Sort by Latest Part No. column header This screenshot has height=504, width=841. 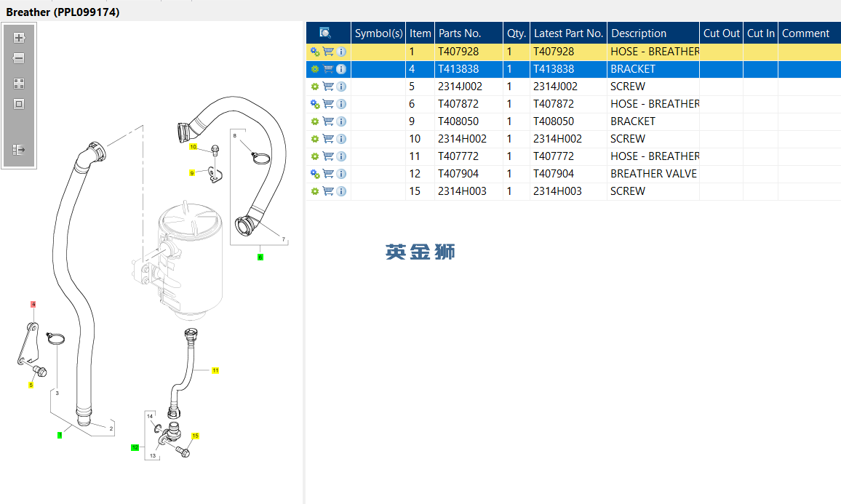point(568,33)
